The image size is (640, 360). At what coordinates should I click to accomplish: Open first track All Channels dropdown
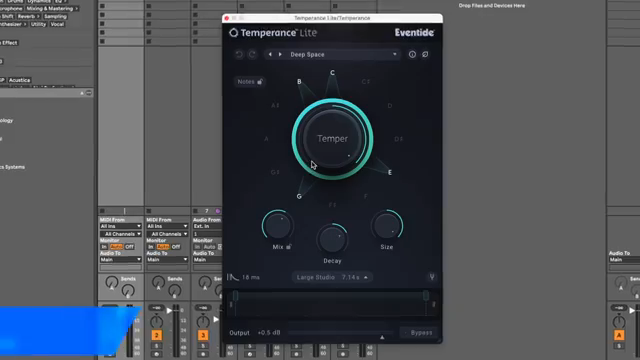click(x=120, y=234)
